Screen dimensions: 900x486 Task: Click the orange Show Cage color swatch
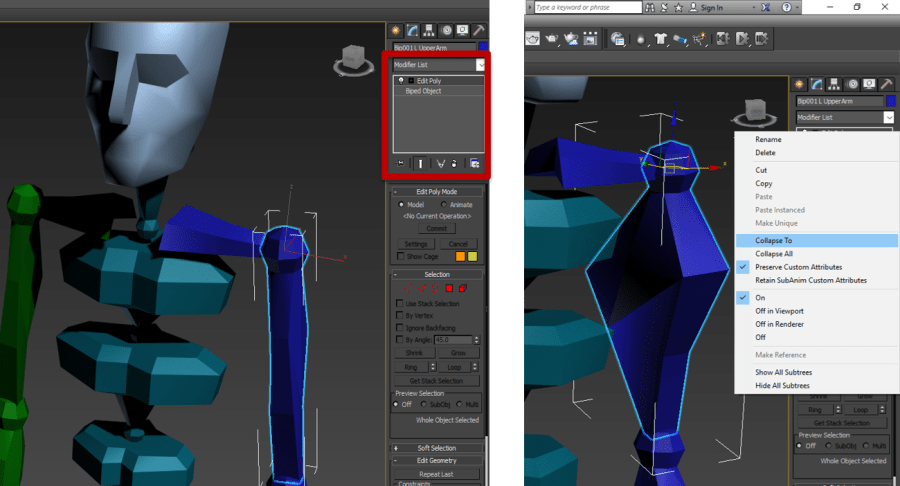[x=461, y=256]
